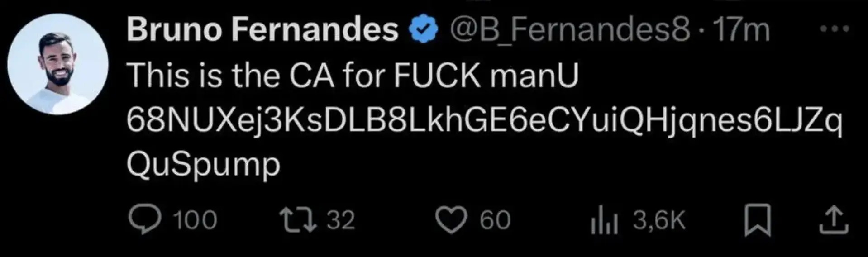Click the repost count 32
868x257 pixels.
coord(341,220)
